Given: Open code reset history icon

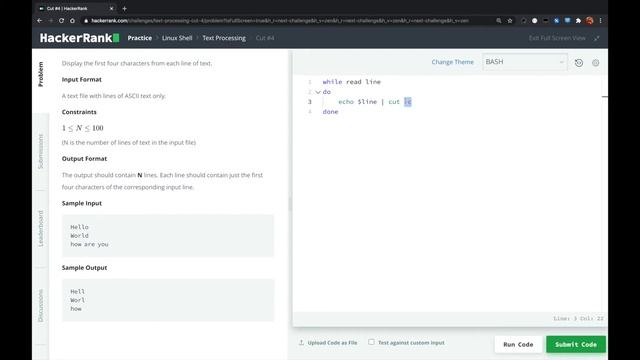Looking at the screenshot, I should click(x=579, y=63).
